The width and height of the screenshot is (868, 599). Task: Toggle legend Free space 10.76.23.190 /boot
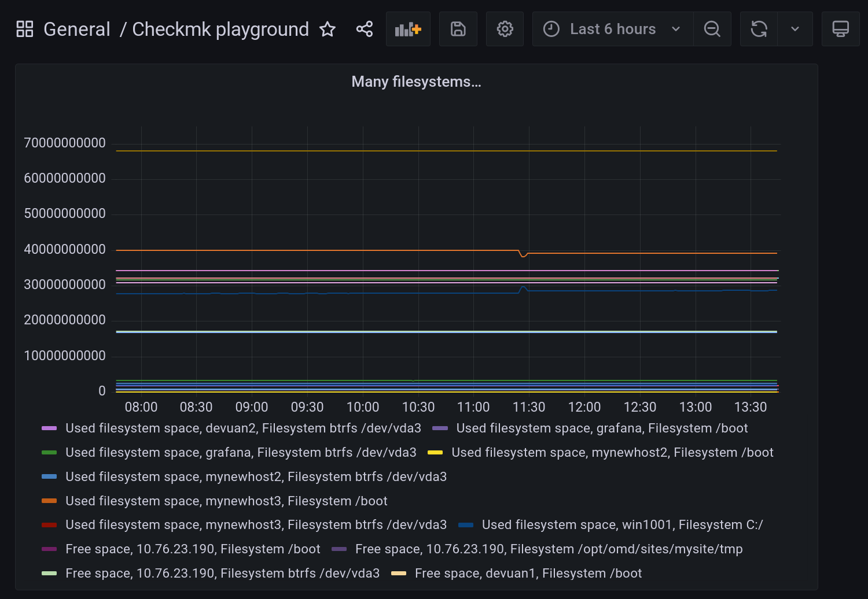pos(193,549)
